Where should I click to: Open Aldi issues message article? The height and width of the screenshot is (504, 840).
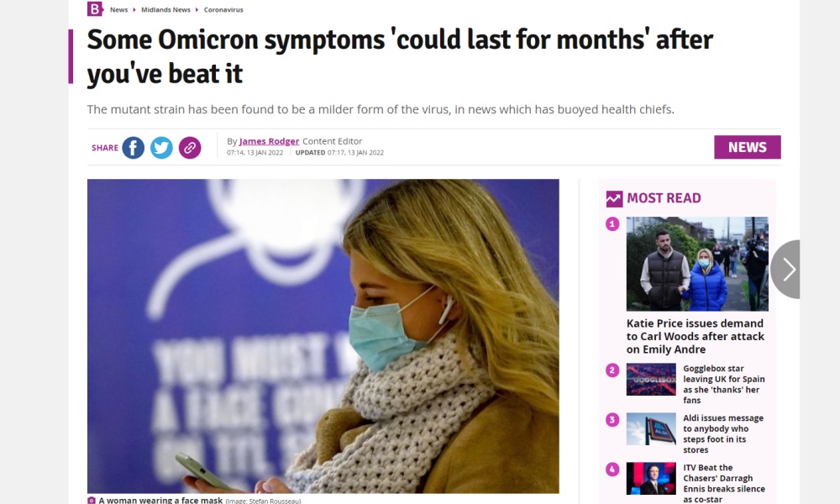723,433
